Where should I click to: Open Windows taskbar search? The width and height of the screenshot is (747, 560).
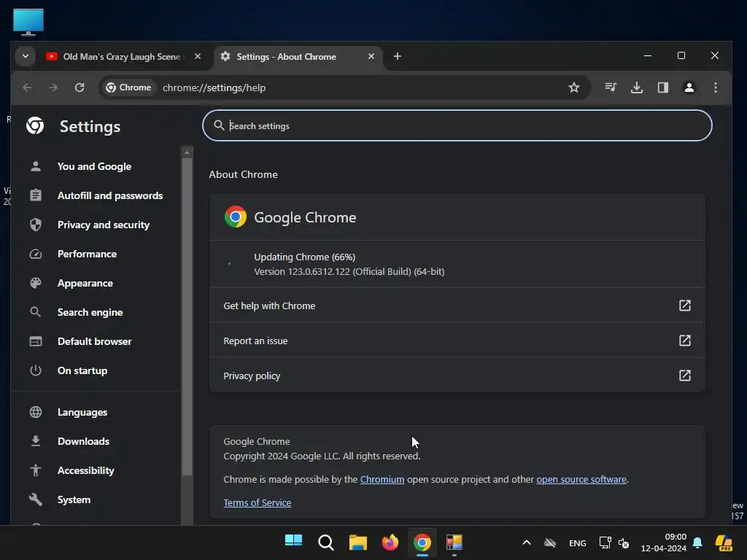[x=326, y=542]
